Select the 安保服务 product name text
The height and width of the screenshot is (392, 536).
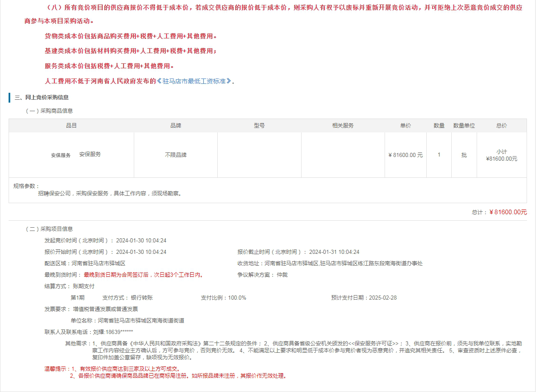(x=90, y=155)
